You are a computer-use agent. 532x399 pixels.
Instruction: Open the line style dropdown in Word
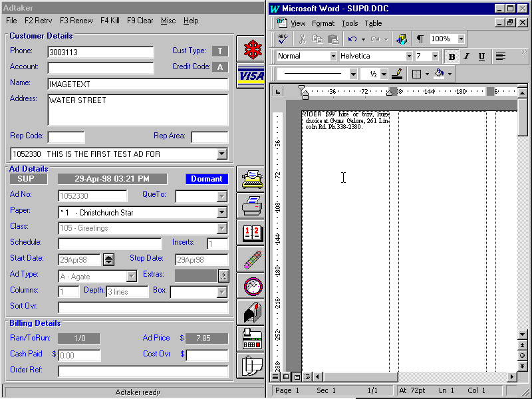click(353, 74)
